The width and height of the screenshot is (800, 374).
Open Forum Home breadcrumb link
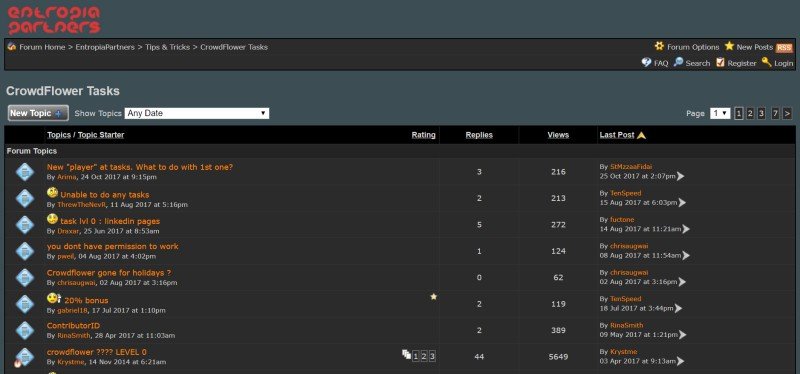click(x=42, y=47)
